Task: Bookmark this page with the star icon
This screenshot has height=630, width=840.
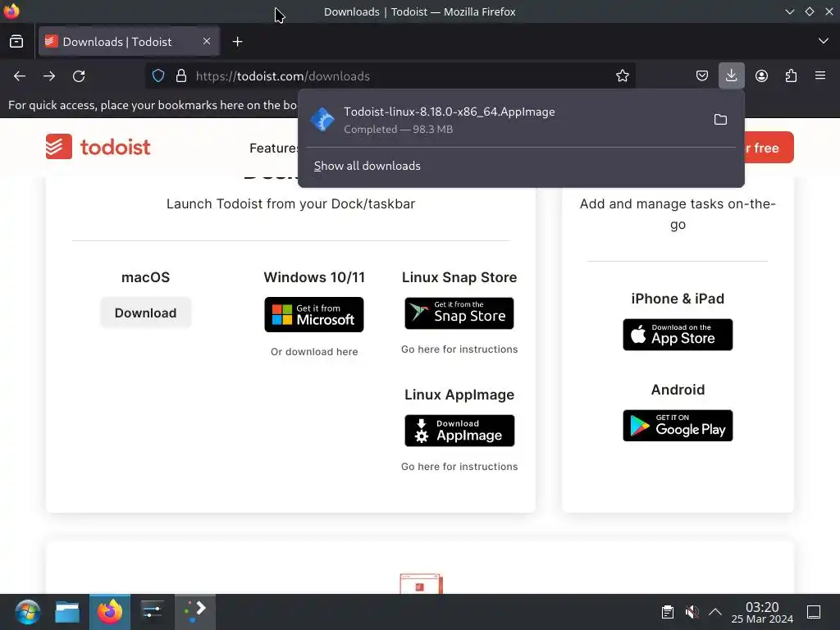Action: click(x=622, y=76)
